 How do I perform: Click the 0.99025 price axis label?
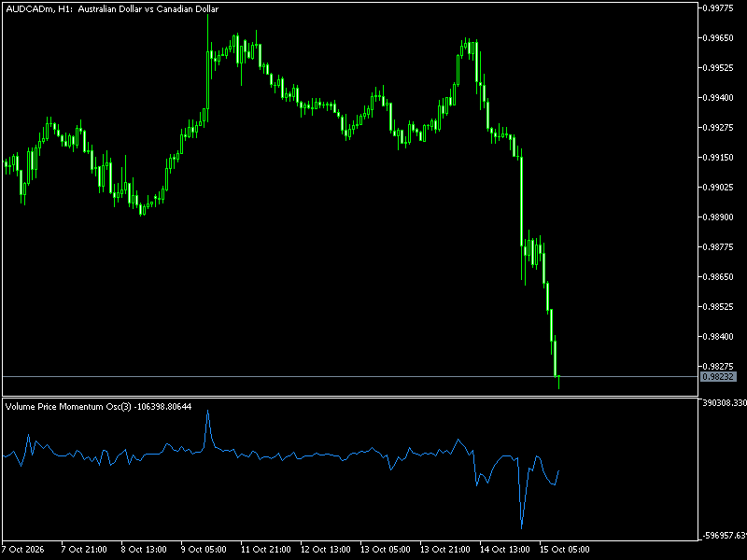(720, 188)
